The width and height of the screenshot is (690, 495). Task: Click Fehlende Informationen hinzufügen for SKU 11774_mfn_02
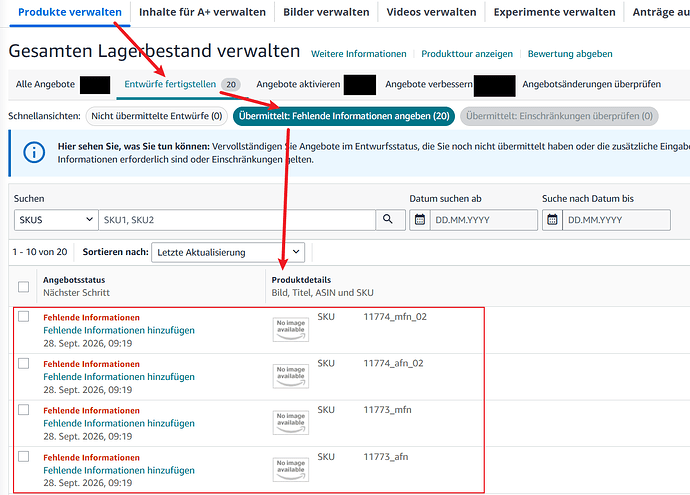(119, 330)
